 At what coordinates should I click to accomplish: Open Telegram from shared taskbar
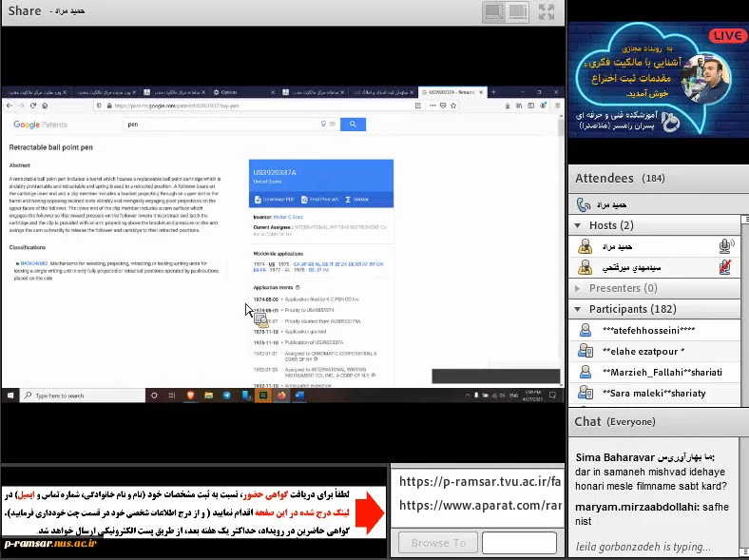226,396
